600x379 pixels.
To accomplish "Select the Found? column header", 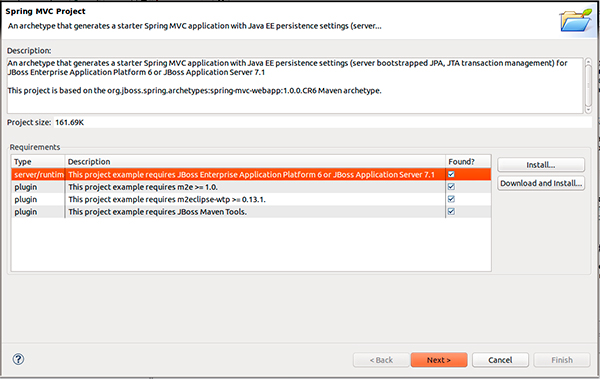I will [468, 162].
